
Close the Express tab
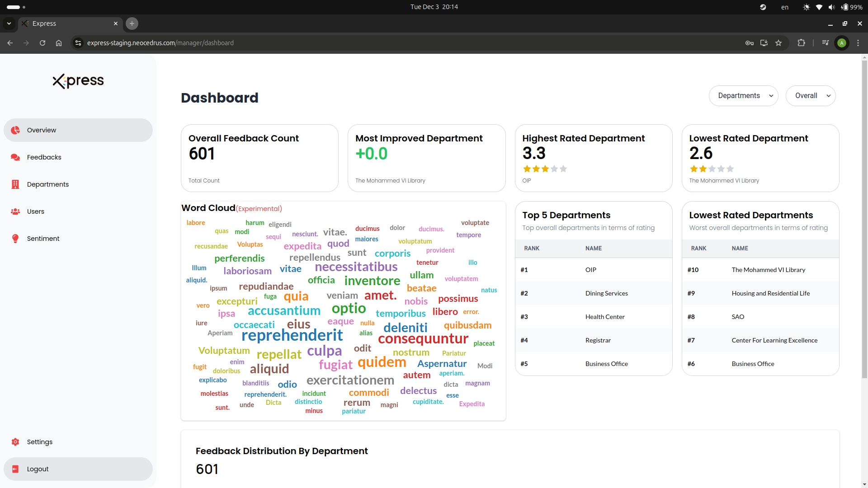coord(116,23)
